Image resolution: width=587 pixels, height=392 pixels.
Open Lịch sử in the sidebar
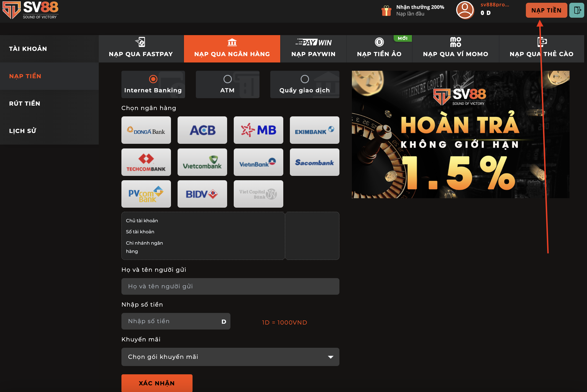click(49, 131)
